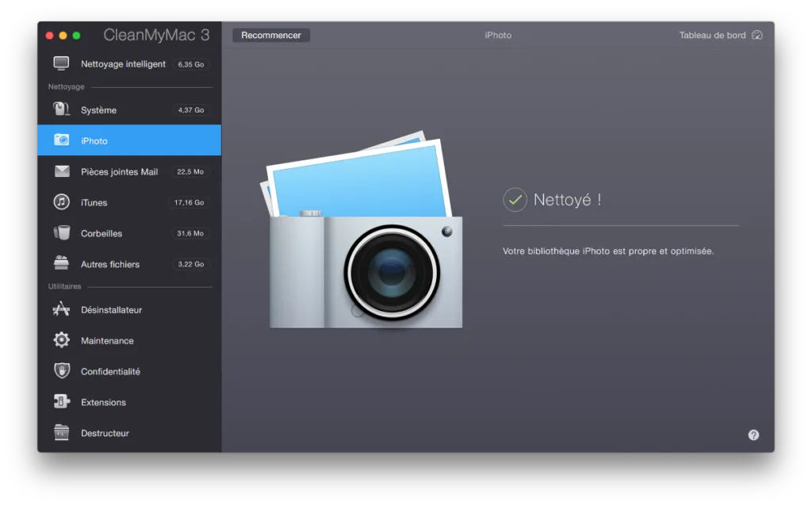Open the Désinstallateur utility
This screenshot has width=812, height=506.
[129, 310]
